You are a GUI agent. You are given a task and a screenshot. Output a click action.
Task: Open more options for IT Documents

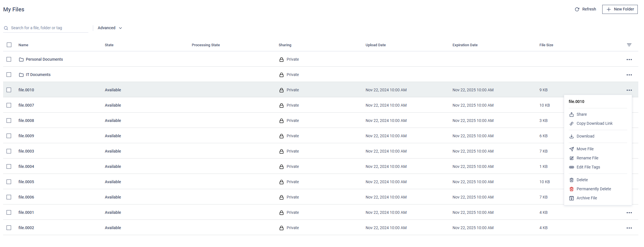click(x=629, y=75)
